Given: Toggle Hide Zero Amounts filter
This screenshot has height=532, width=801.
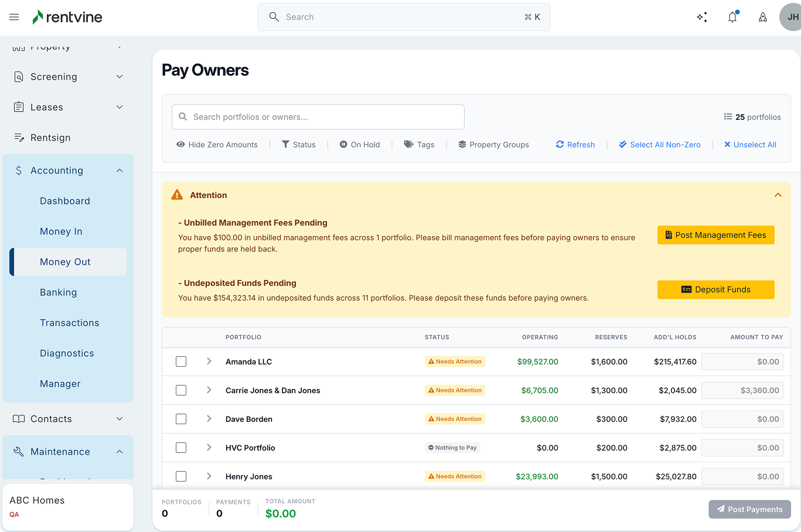Looking at the screenshot, I should pyautogui.click(x=217, y=145).
